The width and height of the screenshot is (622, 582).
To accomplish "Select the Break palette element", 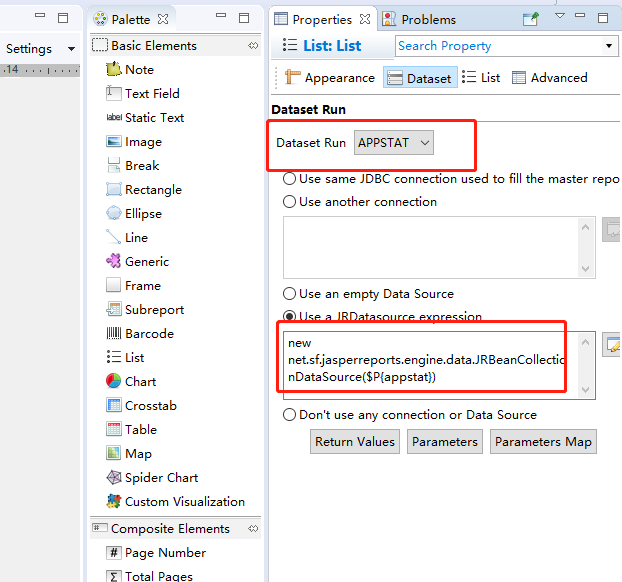I will click(x=132, y=165).
